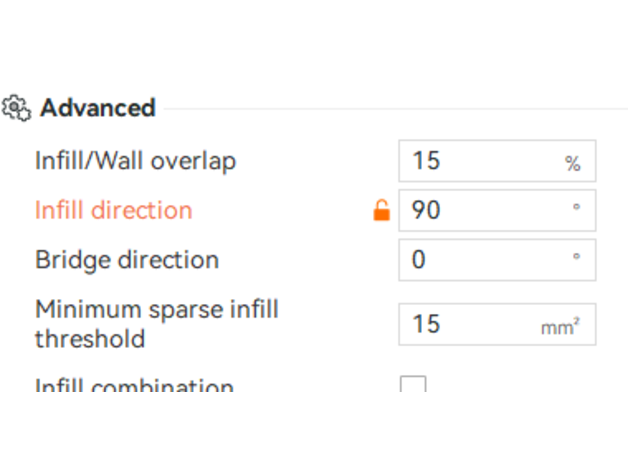
Task: Click into the Bridge direction value field
Action: click(x=480, y=260)
